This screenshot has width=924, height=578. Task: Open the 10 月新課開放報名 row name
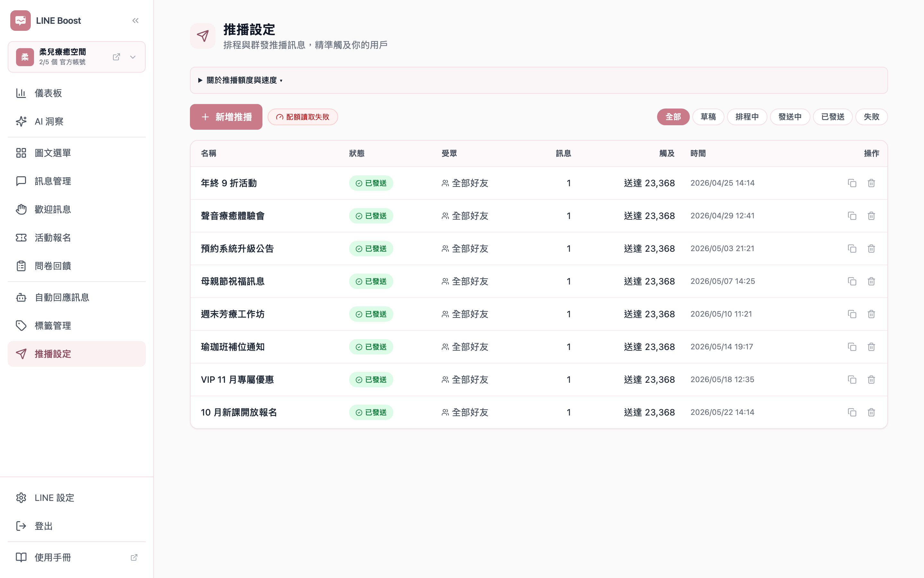(239, 413)
